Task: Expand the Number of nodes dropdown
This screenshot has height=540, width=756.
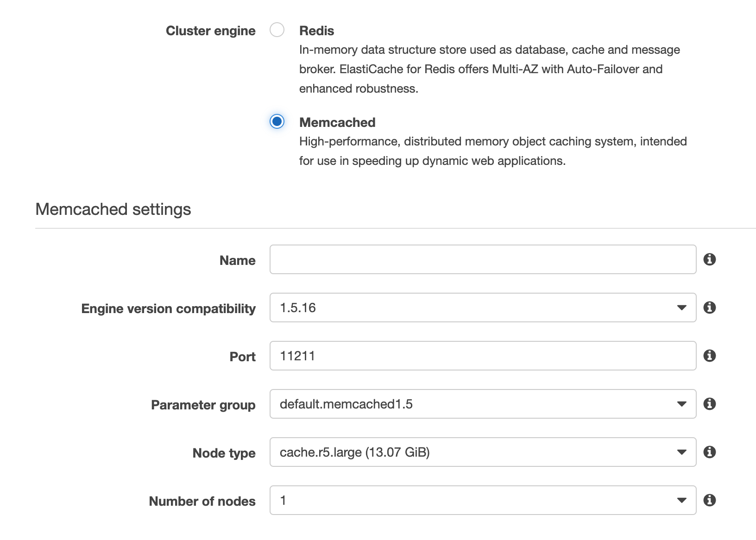Action: (483, 500)
